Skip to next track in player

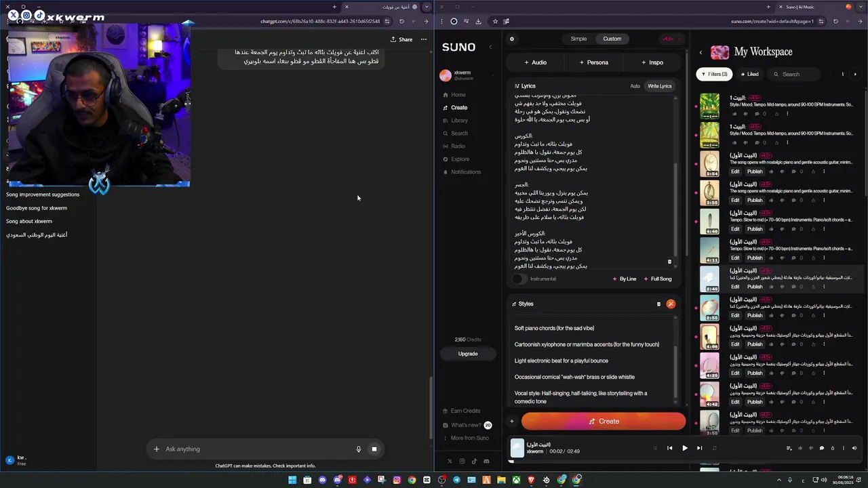click(x=699, y=448)
